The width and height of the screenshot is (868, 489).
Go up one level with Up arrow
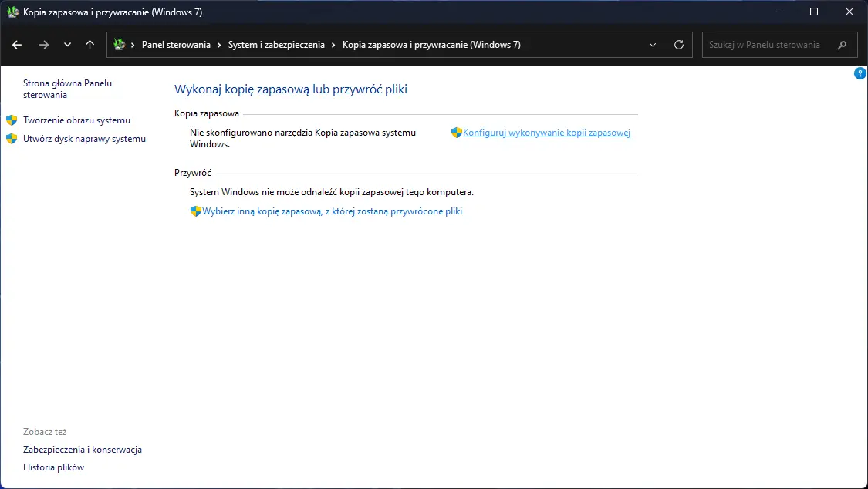tap(90, 45)
